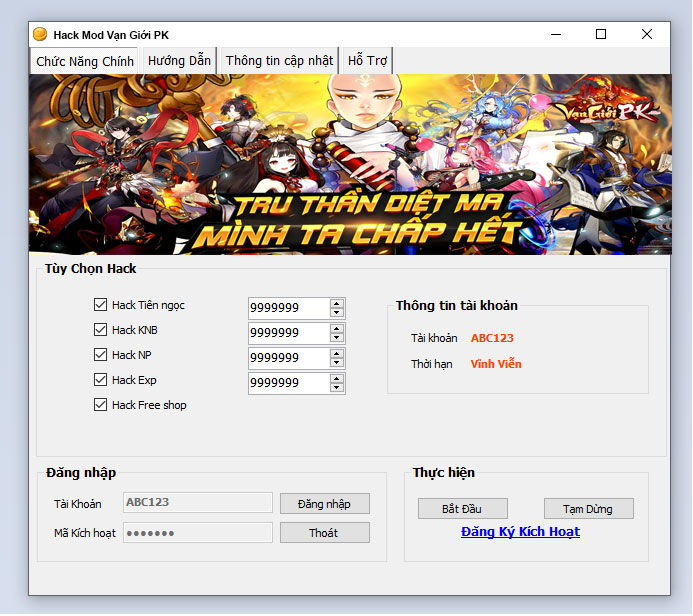The height and width of the screenshot is (616, 693).
Task: Maximize the Hack Mod Vạn Giới PK window
Action: coord(601,34)
